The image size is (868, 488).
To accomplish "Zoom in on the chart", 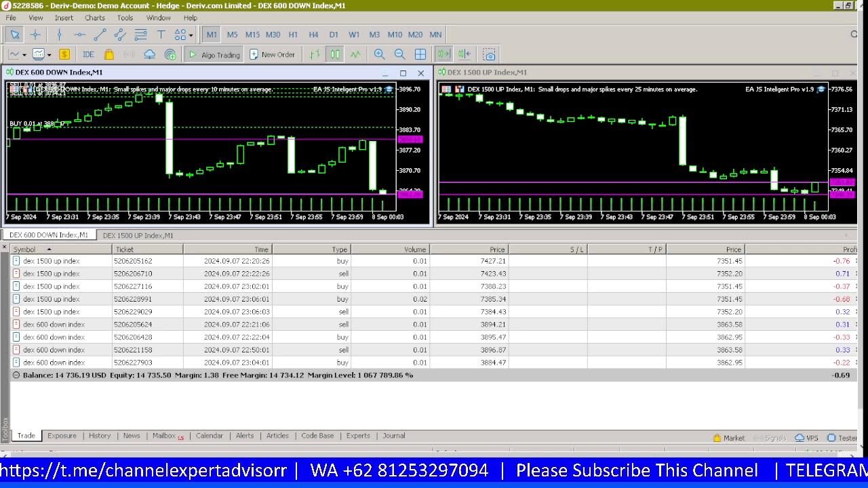I will [x=379, y=54].
